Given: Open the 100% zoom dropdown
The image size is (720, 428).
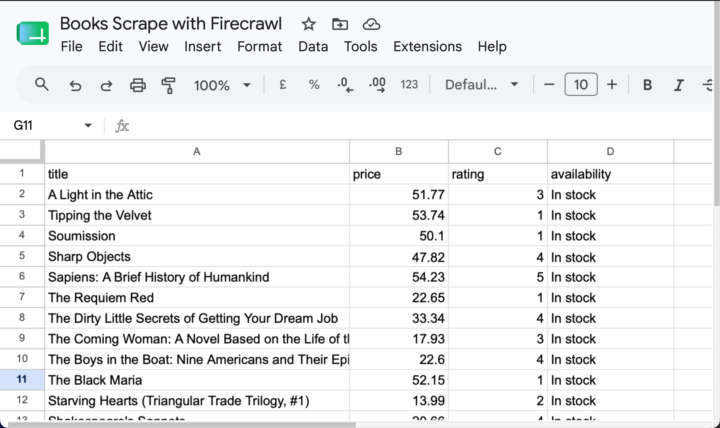Looking at the screenshot, I should tap(222, 85).
